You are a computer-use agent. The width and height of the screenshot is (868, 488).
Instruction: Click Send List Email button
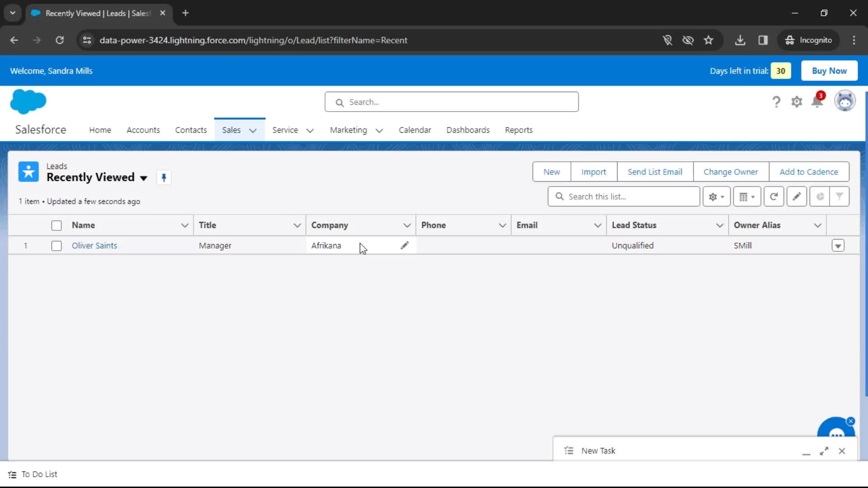(x=655, y=172)
